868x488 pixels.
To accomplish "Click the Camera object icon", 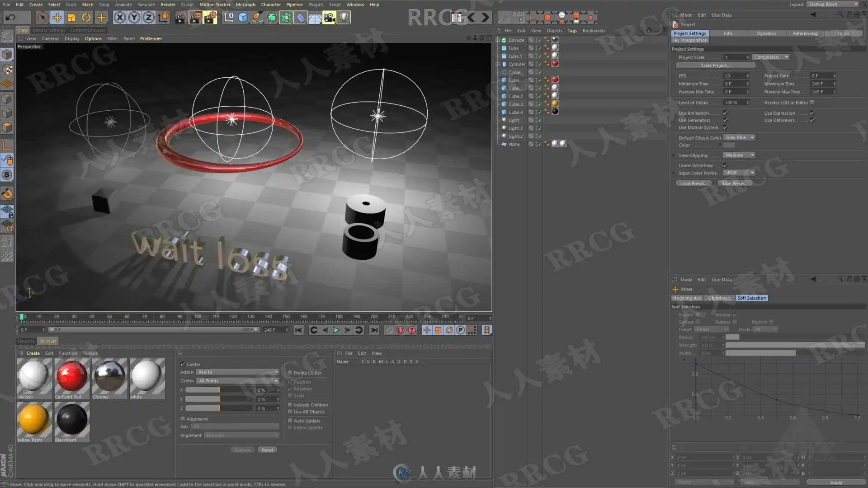I will point(330,18).
